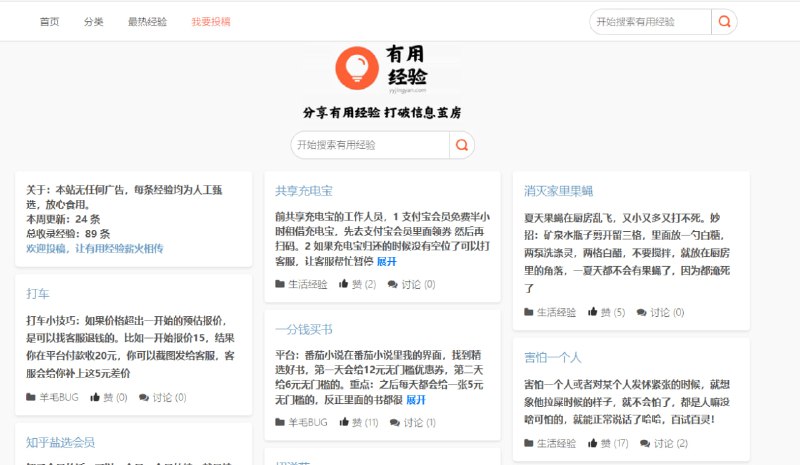The height and width of the screenshot is (465, 800).
Task: Like the 一分钱买书 post thumbs-up icon
Action: coord(344,422)
